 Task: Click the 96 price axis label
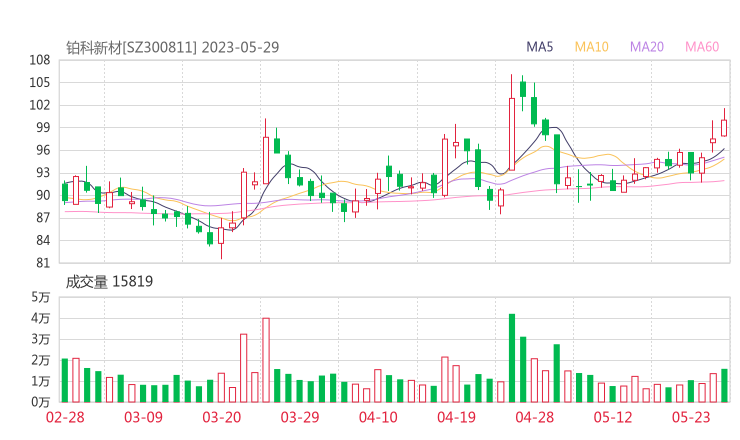pyautogui.click(x=43, y=150)
